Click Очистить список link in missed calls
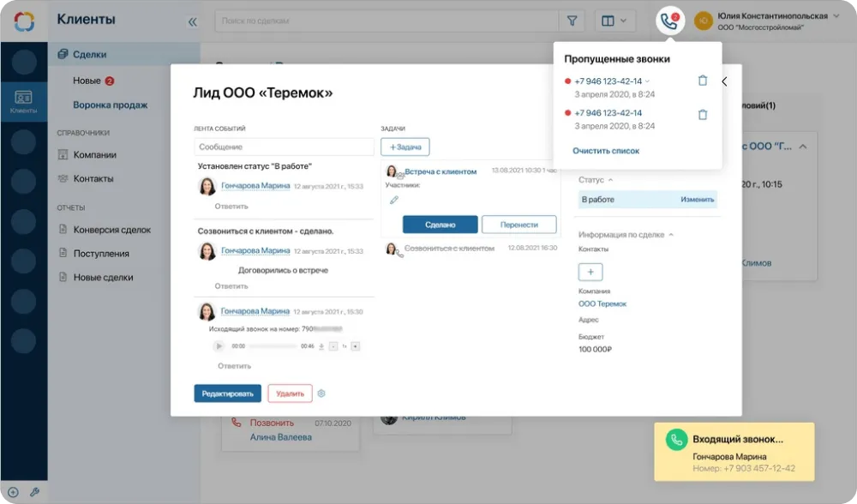857x504 pixels. pyautogui.click(x=606, y=151)
